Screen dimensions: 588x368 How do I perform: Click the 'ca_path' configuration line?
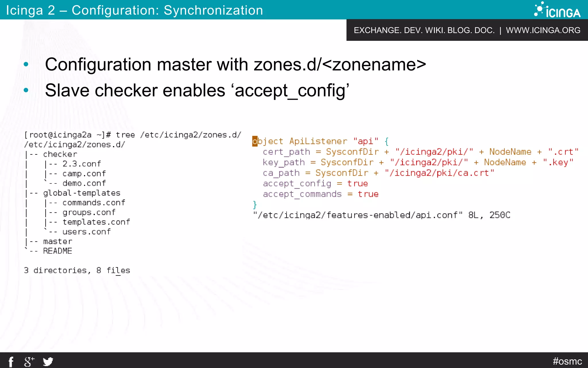pos(378,173)
